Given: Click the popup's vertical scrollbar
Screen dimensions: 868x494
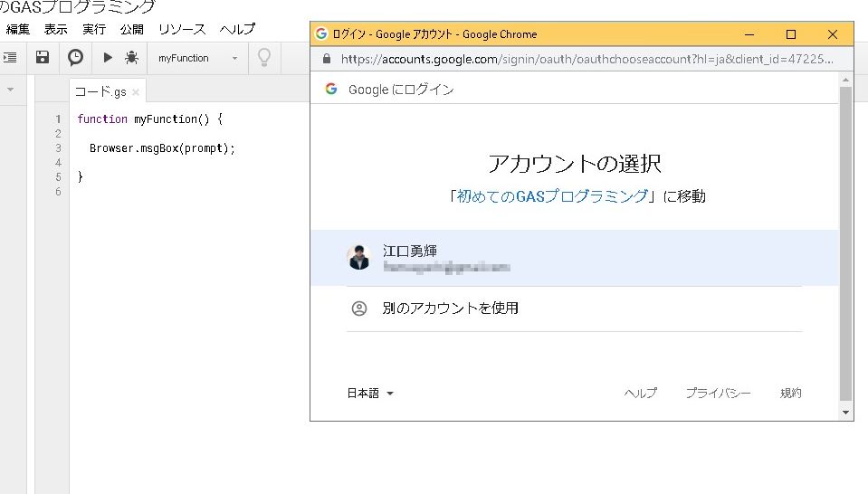Looking at the screenshot, I should pyautogui.click(x=845, y=244).
